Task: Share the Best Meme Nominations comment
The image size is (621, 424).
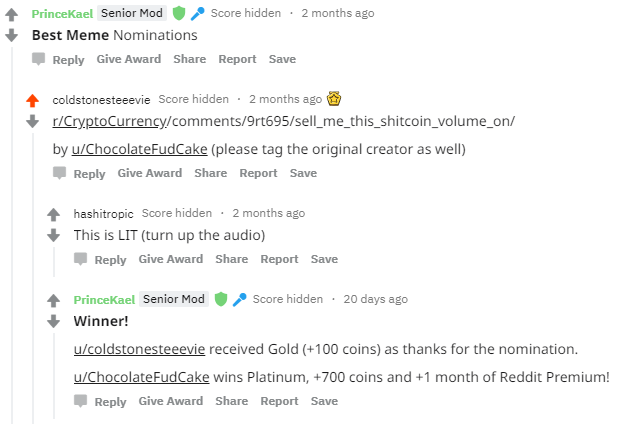Action: [190, 59]
